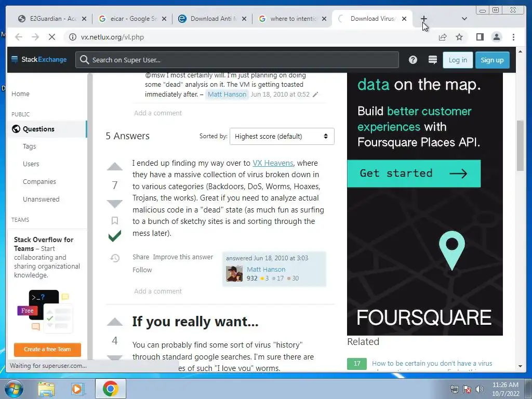Click Add a comment below the accepted answer
The image size is (532, 399).
(158, 291)
